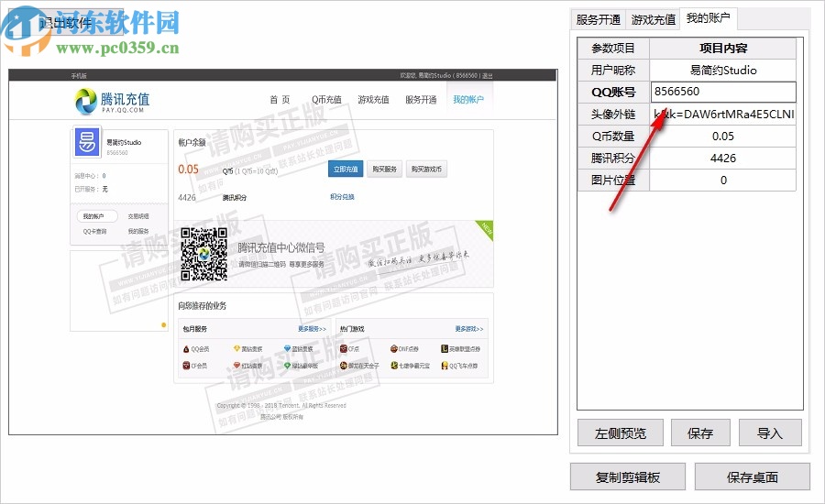Click the 腾讯积分 value 4426
The width and height of the screenshot is (825, 504).
[723, 158]
